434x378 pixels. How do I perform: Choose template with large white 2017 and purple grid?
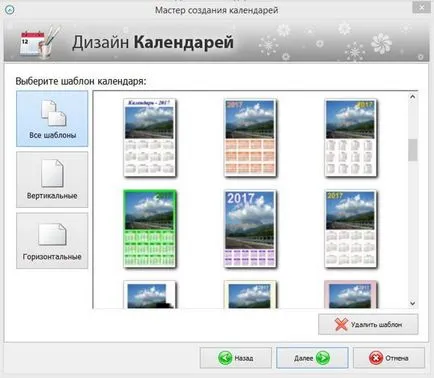[250, 229]
